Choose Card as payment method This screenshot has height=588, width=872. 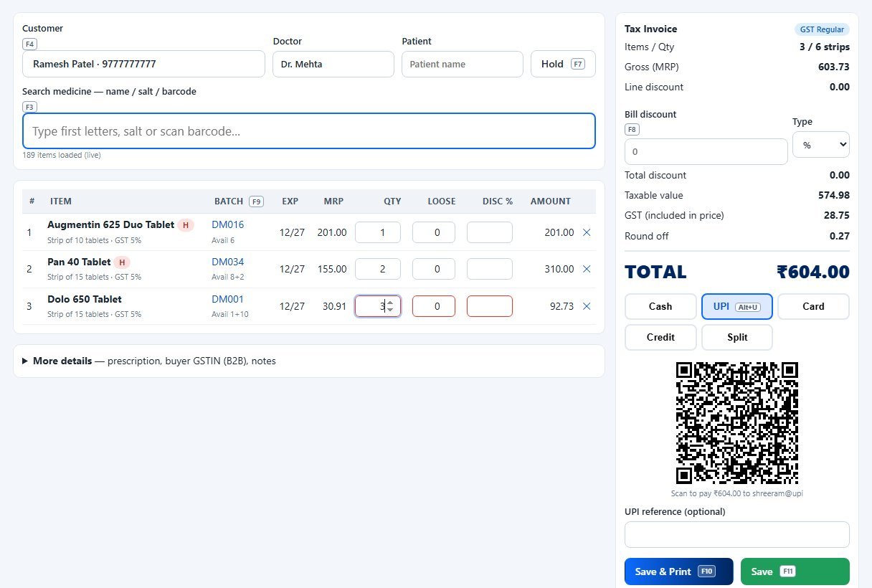813,306
